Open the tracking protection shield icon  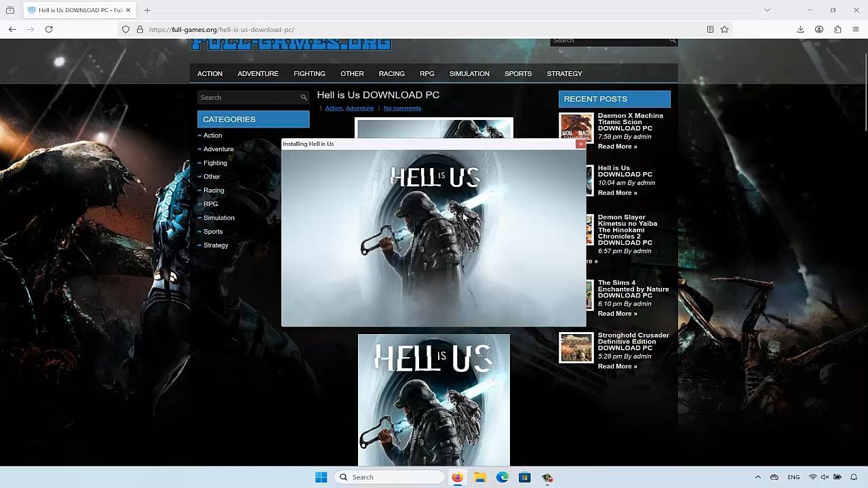point(125,29)
